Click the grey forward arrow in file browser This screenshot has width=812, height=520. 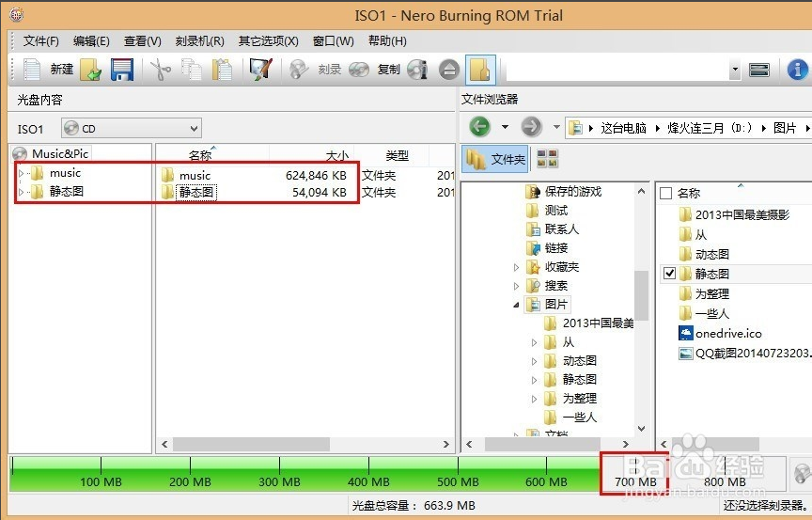coord(531,126)
